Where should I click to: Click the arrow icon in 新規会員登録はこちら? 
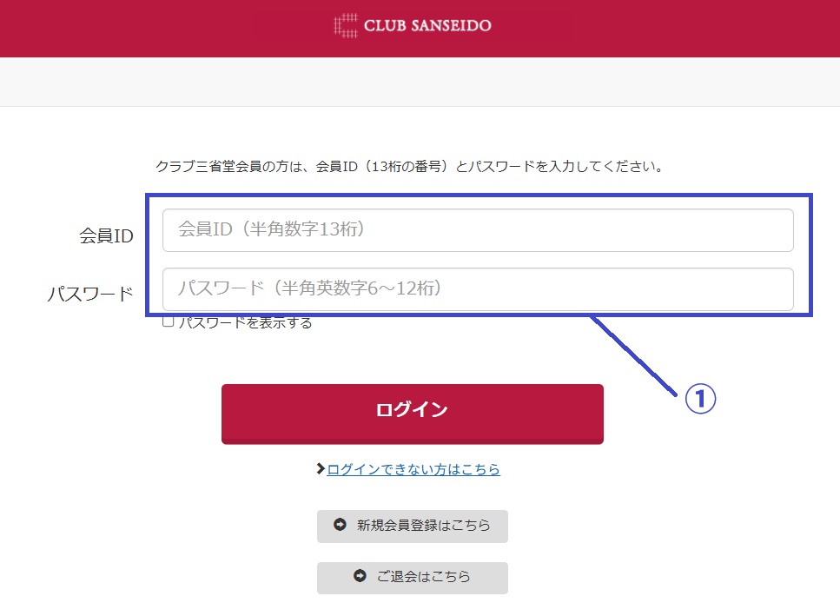pos(340,525)
